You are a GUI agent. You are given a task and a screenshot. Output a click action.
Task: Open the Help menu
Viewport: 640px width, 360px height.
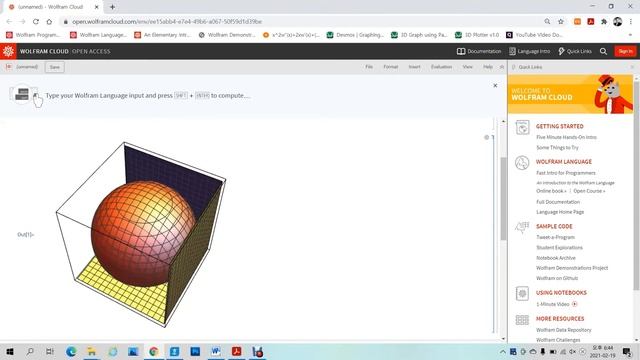point(488,67)
